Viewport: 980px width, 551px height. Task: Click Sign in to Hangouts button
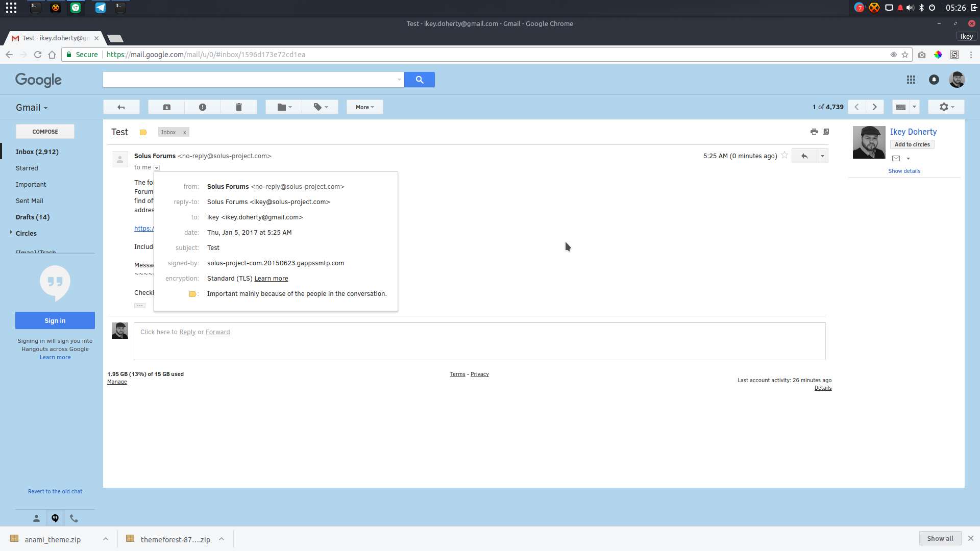55,320
